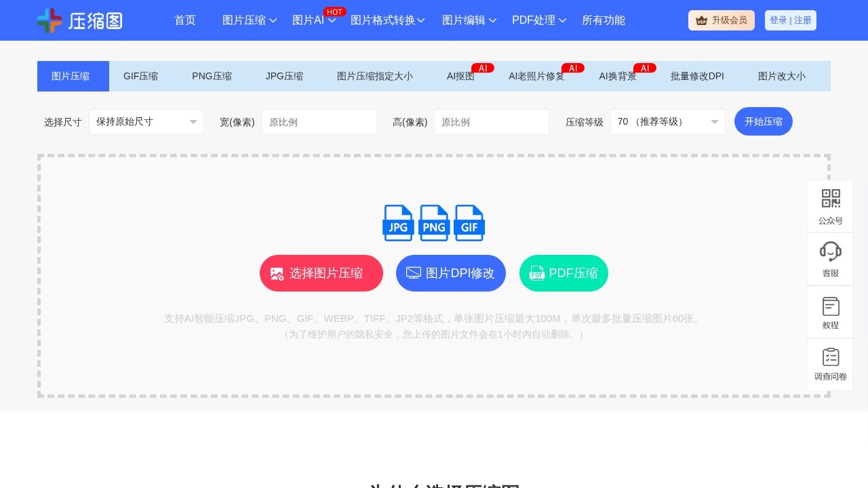This screenshot has width=868, height=488.
Task: Open the 调查问卷 survey sidebar item
Action: pyautogui.click(x=830, y=364)
